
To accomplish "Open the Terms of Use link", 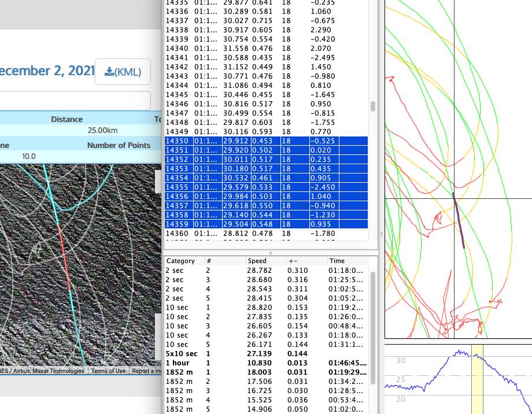I will 108,371.
